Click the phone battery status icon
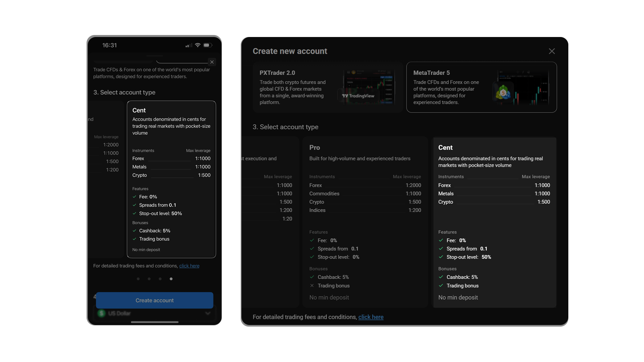Viewport: 644px width, 362px height. tap(207, 45)
